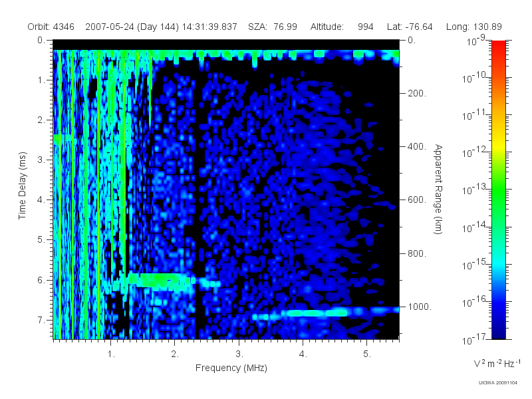Click the UIOWA 20091104 credit text

[x=498, y=383]
